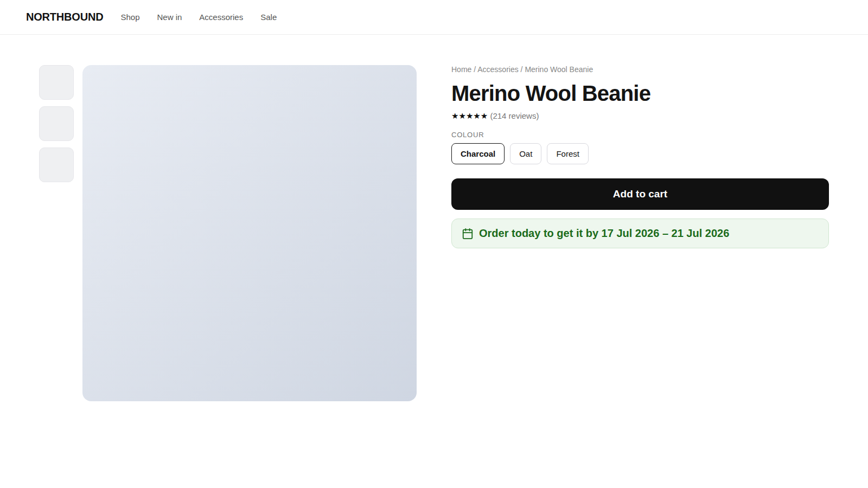This screenshot has height=488, width=868.
Task: Open the 214 reviews link
Action: [514, 116]
